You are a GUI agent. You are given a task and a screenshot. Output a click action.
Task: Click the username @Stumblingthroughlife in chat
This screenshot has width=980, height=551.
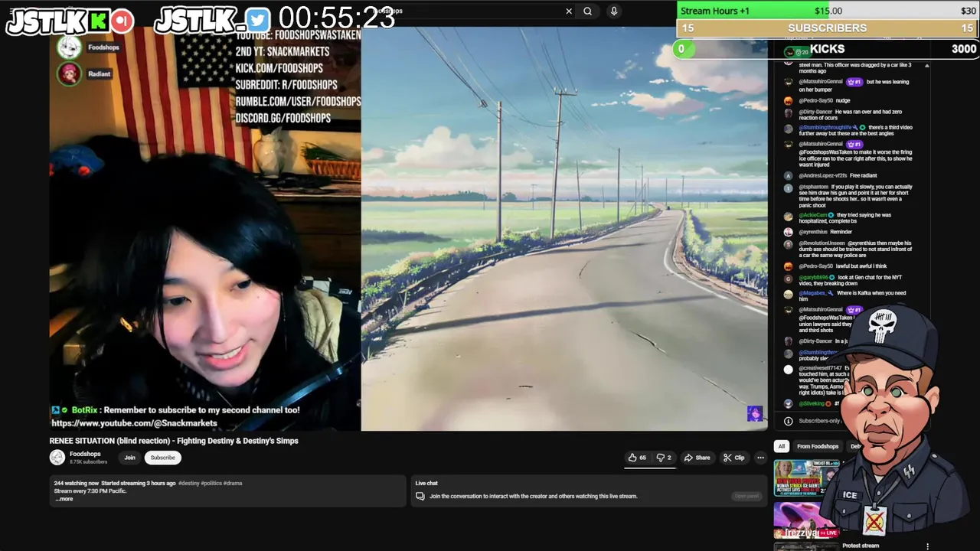[x=825, y=127]
